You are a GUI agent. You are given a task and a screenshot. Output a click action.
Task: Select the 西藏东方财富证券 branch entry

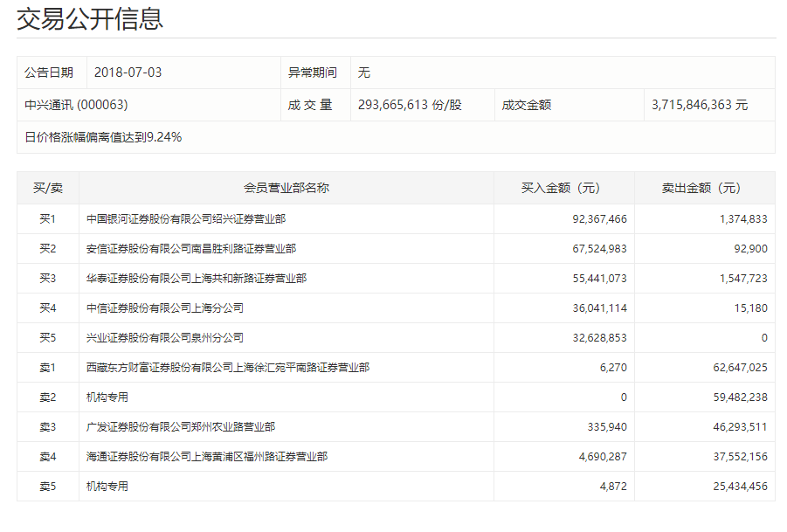coord(228,368)
